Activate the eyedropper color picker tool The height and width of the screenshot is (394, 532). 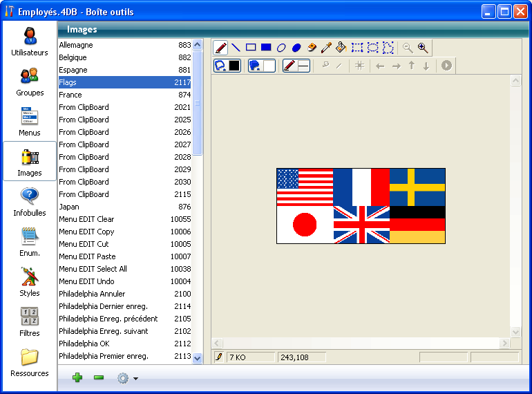coord(327,48)
